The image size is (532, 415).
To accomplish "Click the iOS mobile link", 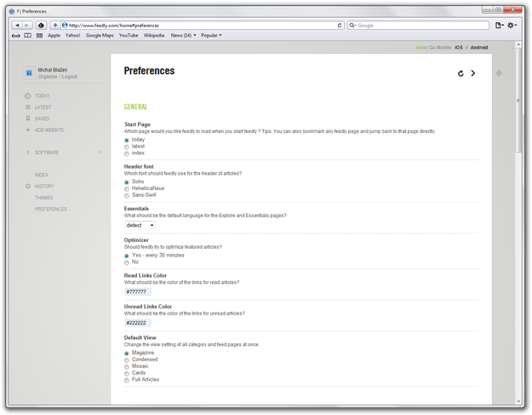I will (459, 48).
